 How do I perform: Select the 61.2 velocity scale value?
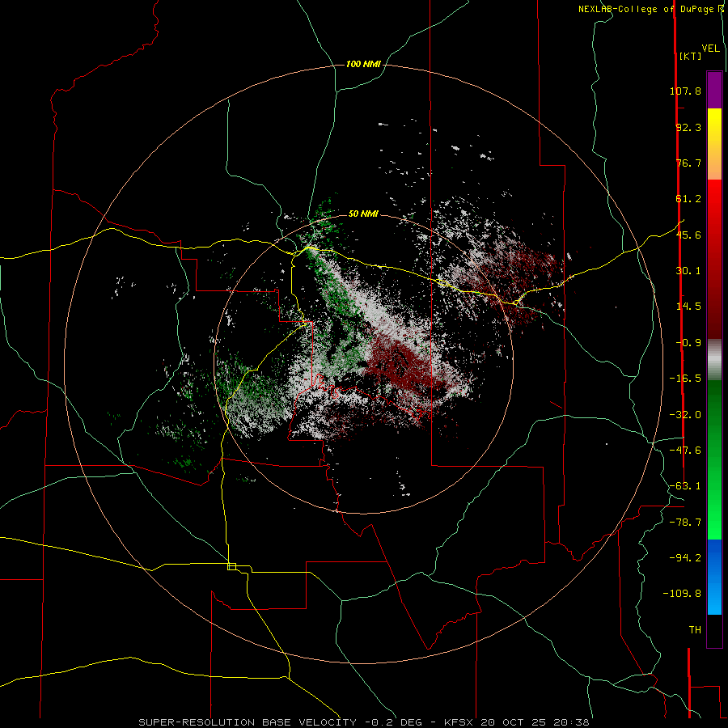(688, 199)
